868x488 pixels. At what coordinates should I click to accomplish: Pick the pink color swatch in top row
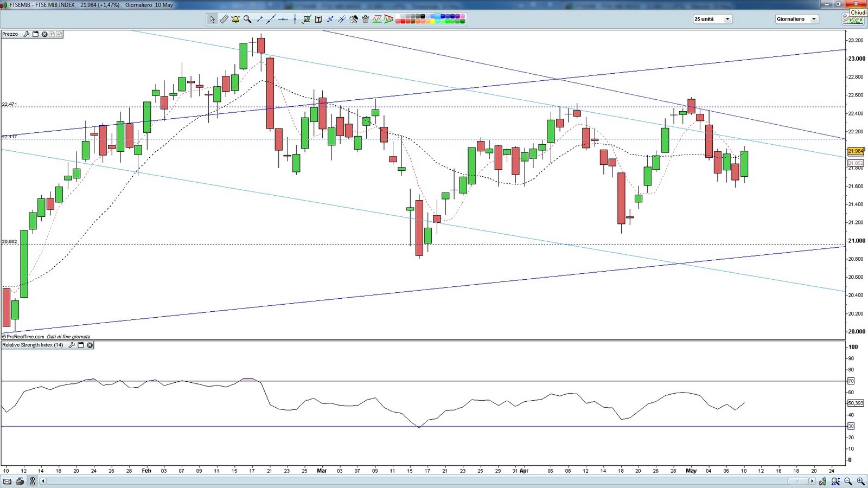(463, 16)
